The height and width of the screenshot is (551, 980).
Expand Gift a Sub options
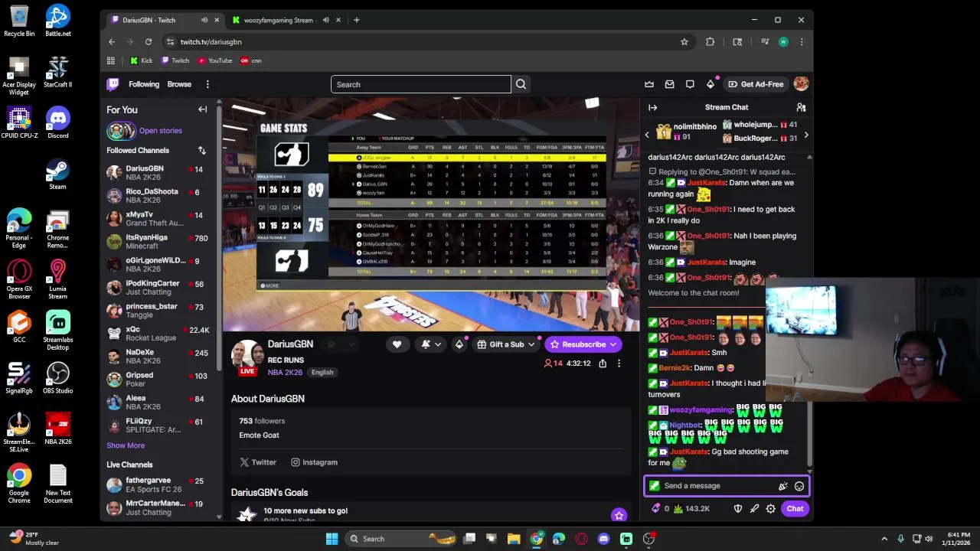[506, 344]
